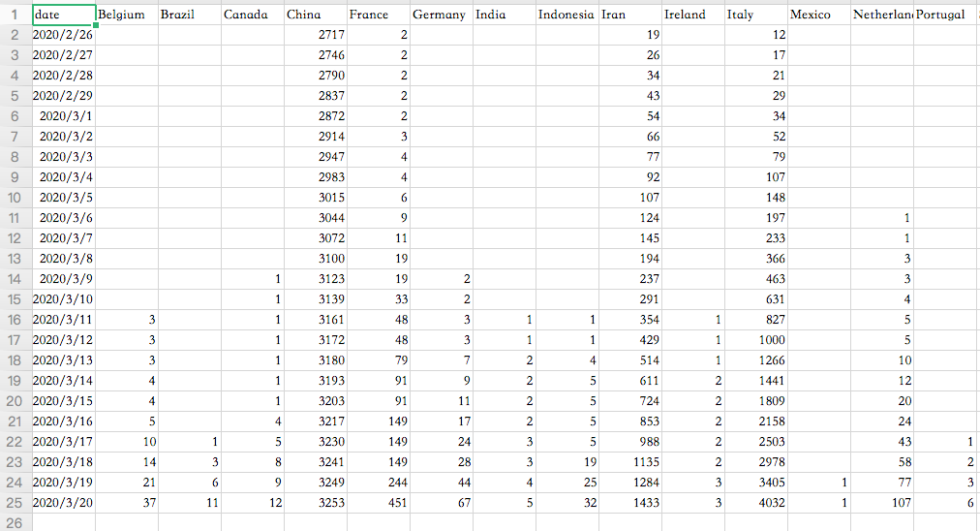Click Iran value 1135
The width and height of the screenshot is (980, 531).
click(x=630, y=462)
